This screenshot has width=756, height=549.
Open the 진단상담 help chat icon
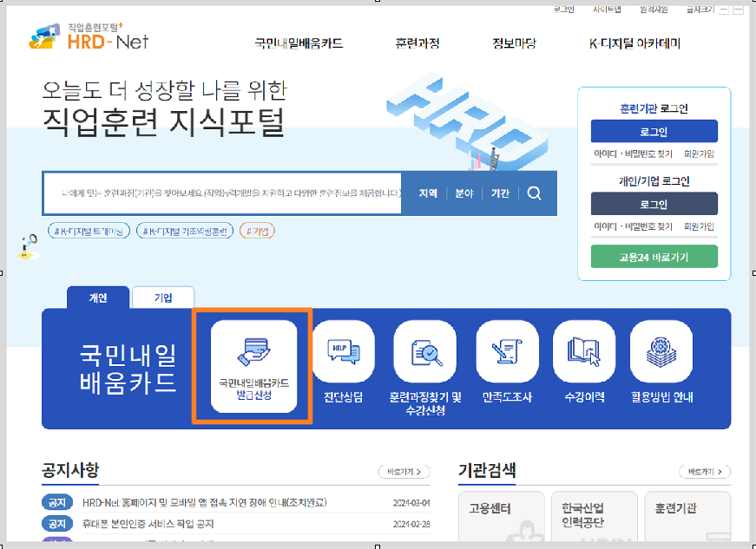point(344,351)
